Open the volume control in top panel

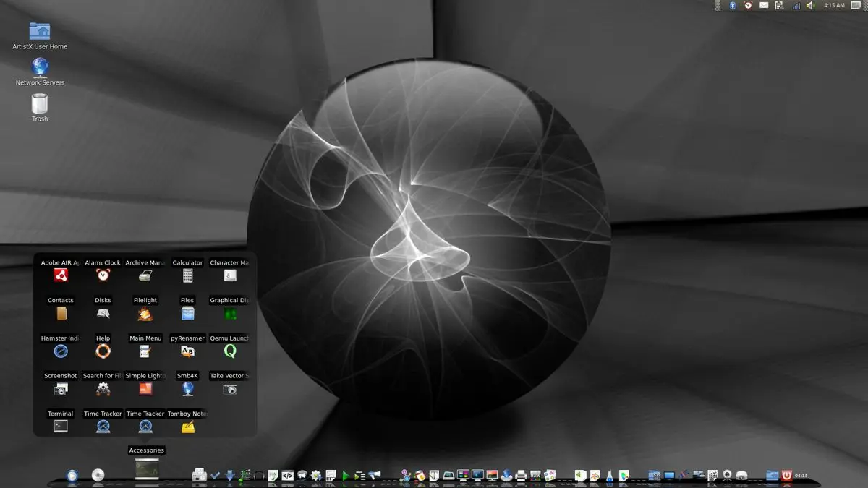tap(810, 6)
